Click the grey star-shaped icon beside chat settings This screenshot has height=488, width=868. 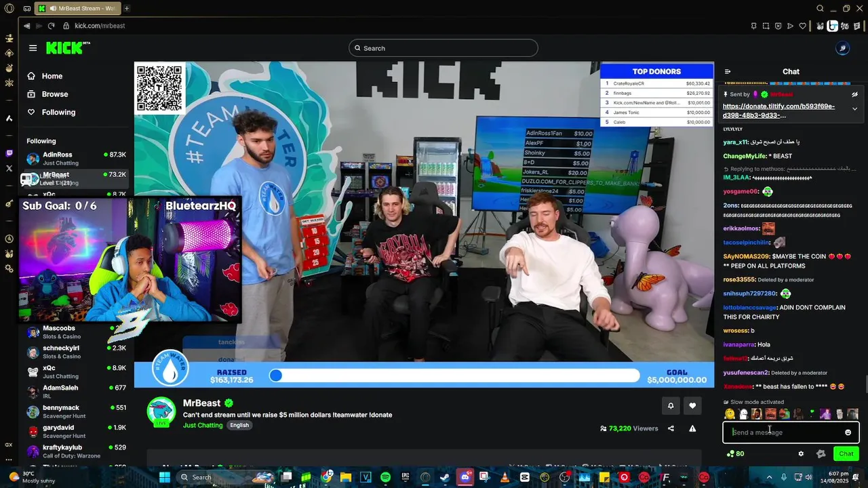821,454
